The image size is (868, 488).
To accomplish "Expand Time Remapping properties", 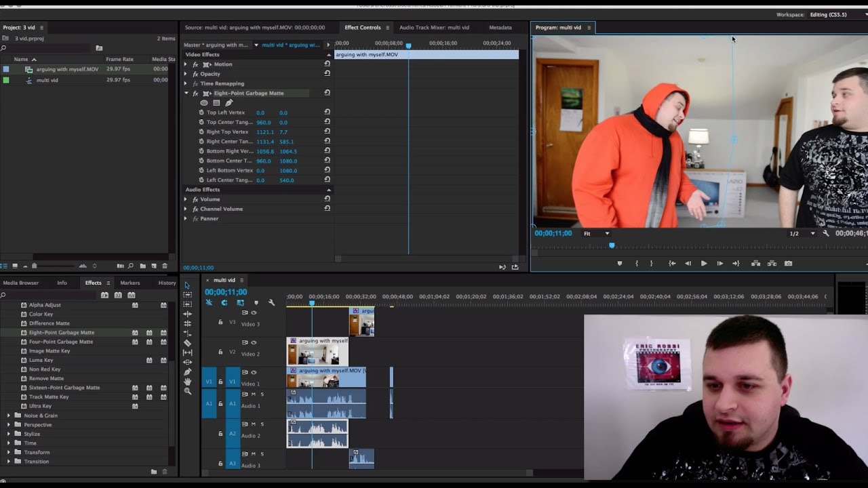I will point(186,83).
